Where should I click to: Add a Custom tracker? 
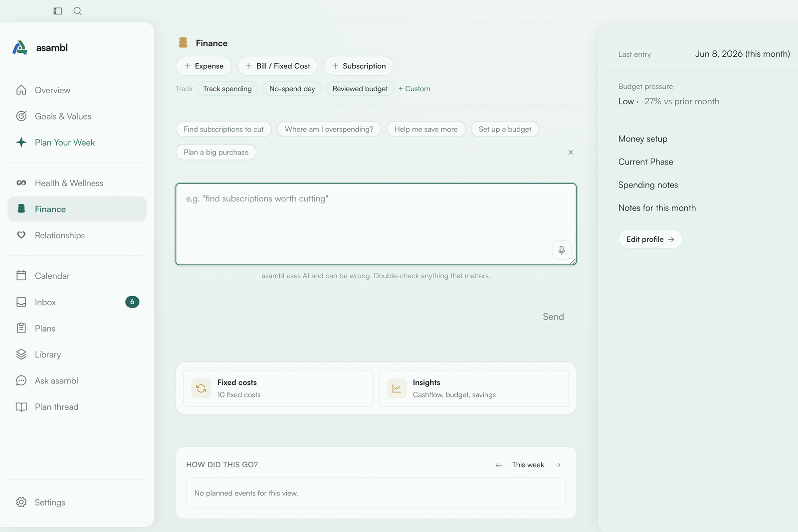tap(414, 89)
